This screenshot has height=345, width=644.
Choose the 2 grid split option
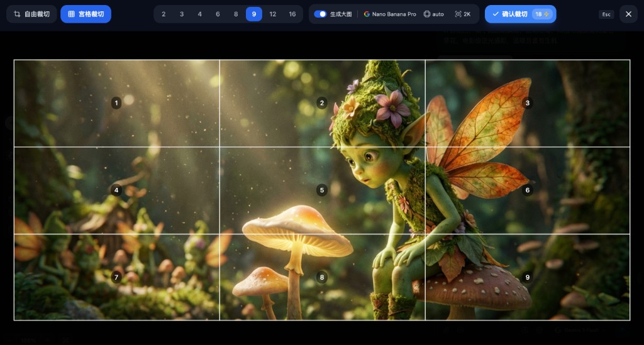pyautogui.click(x=164, y=14)
